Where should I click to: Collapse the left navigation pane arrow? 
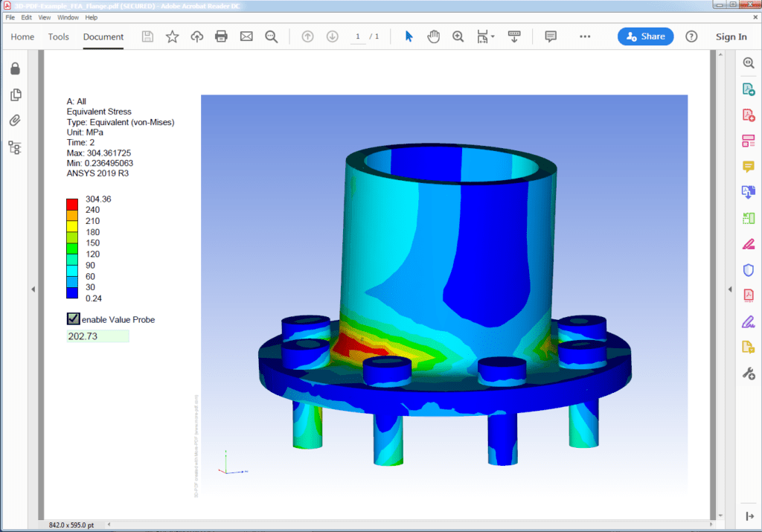pyautogui.click(x=33, y=290)
